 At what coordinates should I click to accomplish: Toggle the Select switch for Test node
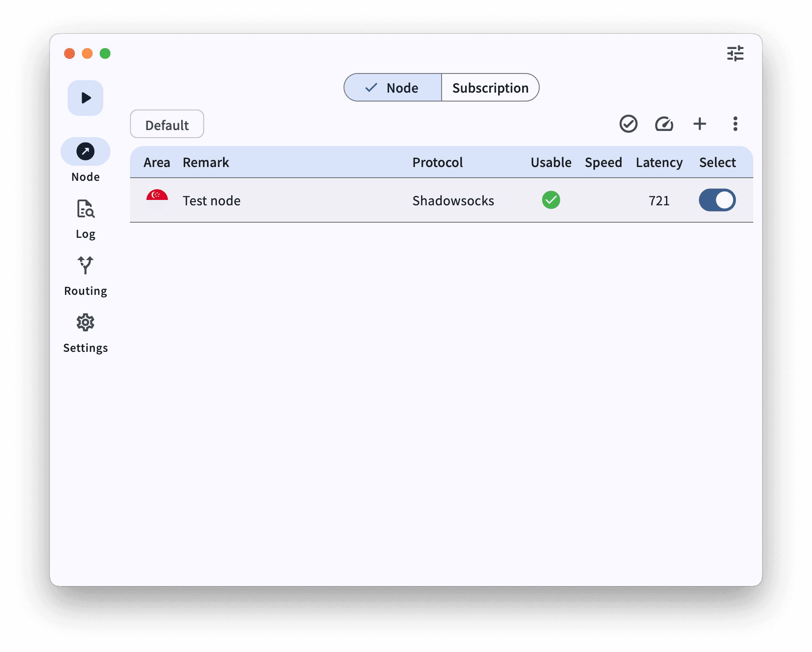click(717, 200)
